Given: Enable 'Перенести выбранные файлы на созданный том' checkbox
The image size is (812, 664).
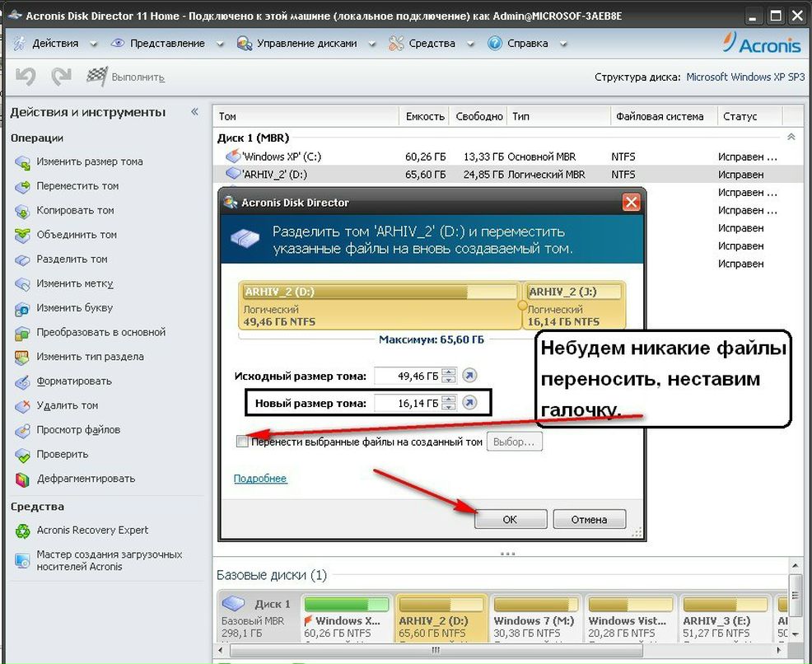Looking at the screenshot, I should [x=242, y=442].
